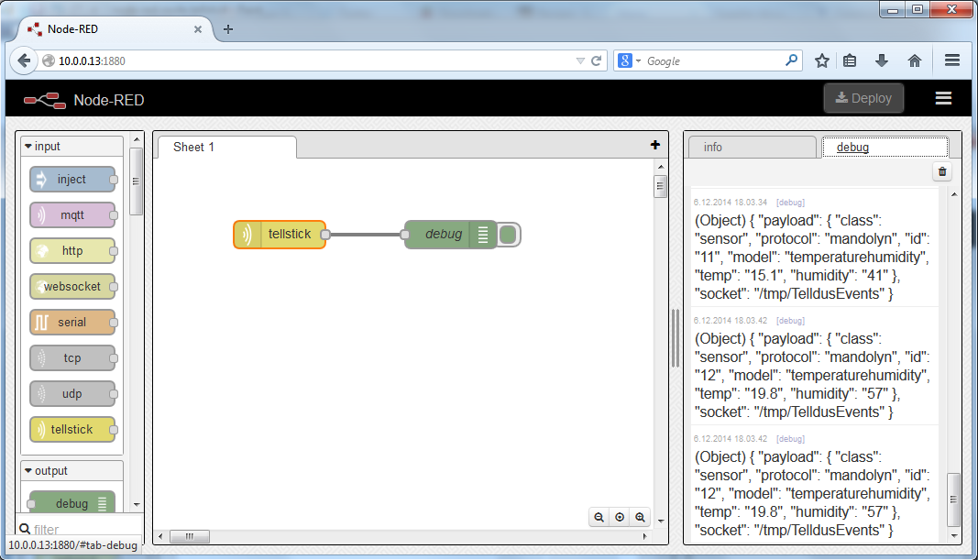This screenshot has width=978, height=560.
Task: Toggle the debug node output button
Action: click(509, 236)
